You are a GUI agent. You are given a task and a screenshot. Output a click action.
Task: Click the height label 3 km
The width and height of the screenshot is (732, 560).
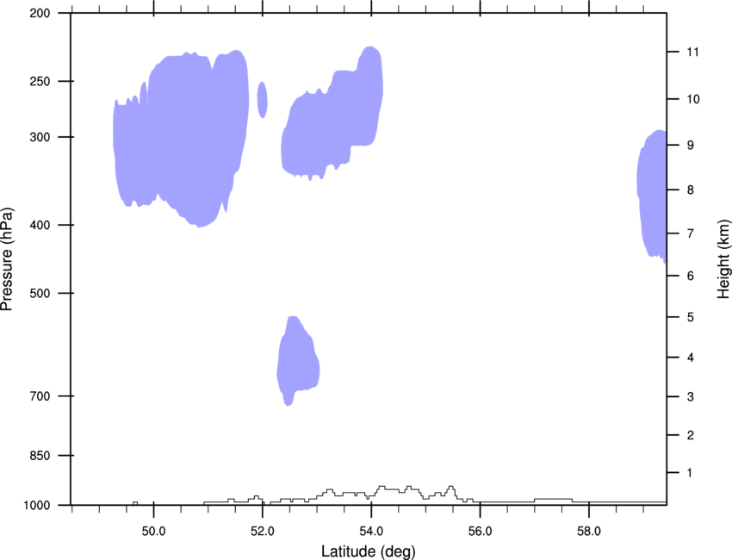coord(691,397)
